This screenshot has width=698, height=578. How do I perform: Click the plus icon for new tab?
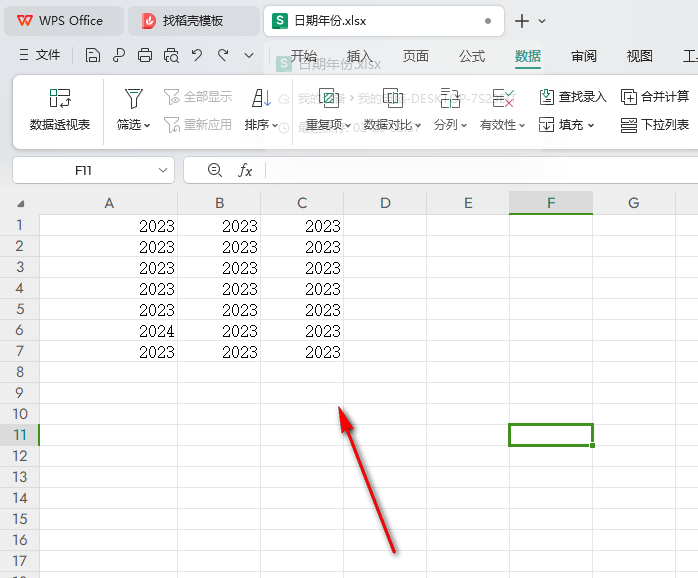[x=522, y=21]
